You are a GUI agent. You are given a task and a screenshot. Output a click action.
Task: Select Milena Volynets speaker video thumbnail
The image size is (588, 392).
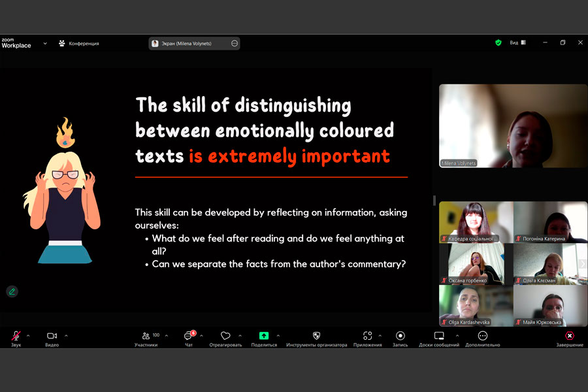513,125
